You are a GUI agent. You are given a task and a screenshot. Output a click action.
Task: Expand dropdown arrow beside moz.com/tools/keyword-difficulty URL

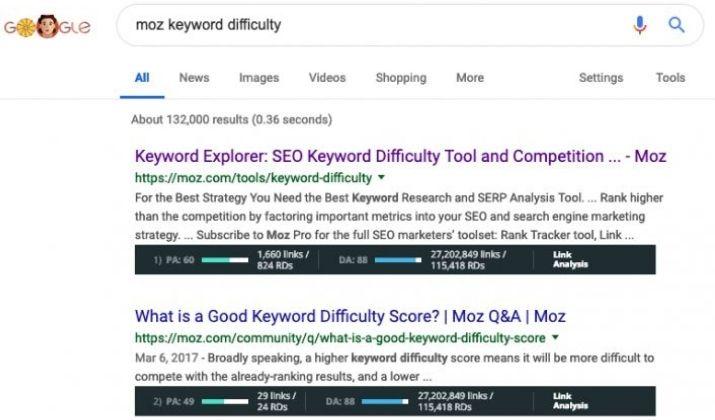click(x=382, y=177)
